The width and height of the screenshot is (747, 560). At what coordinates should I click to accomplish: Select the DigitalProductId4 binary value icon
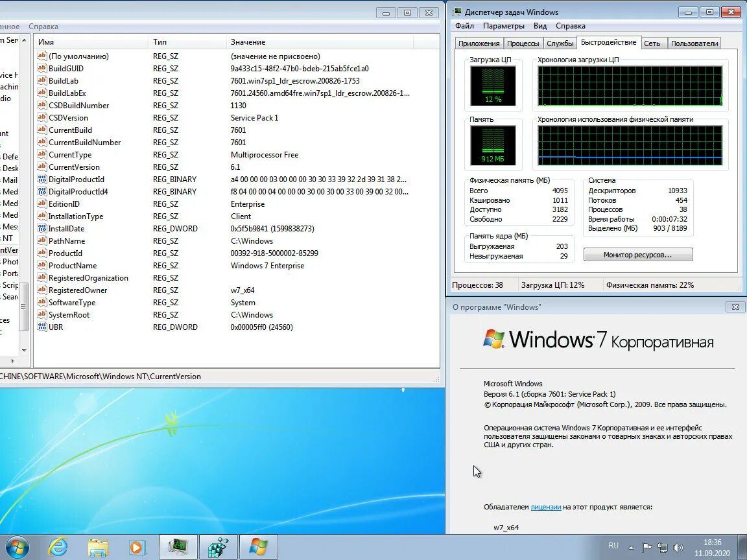(x=42, y=191)
